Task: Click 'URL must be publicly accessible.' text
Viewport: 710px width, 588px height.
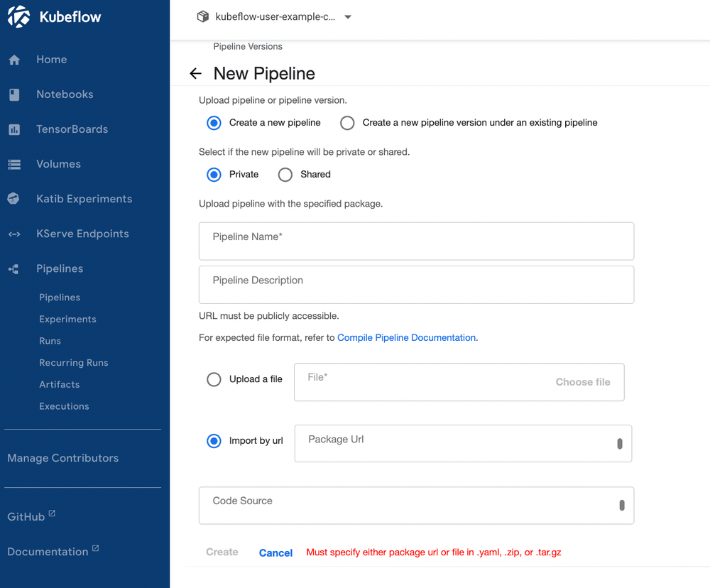Action: tap(269, 316)
